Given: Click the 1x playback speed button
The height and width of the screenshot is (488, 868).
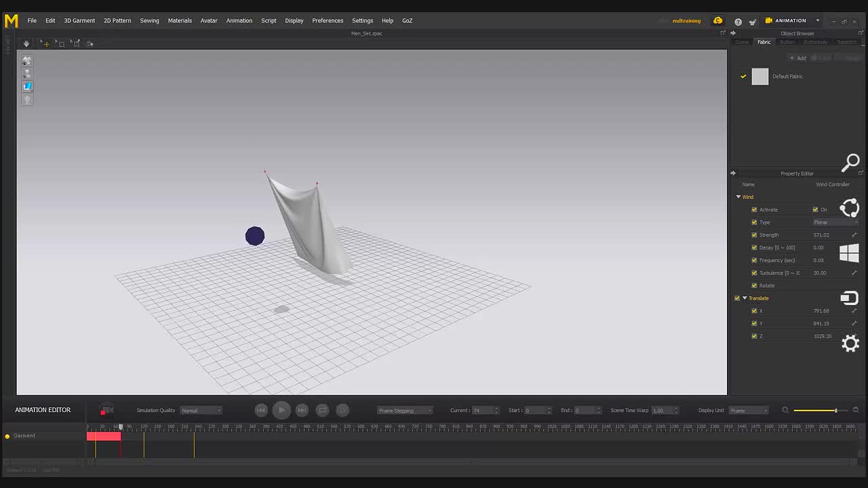Looking at the screenshot, I should coord(342,410).
